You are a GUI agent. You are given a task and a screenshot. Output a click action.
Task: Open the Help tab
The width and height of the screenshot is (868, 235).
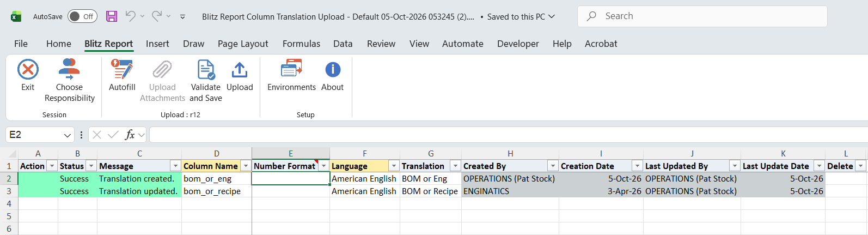coord(562,44)
